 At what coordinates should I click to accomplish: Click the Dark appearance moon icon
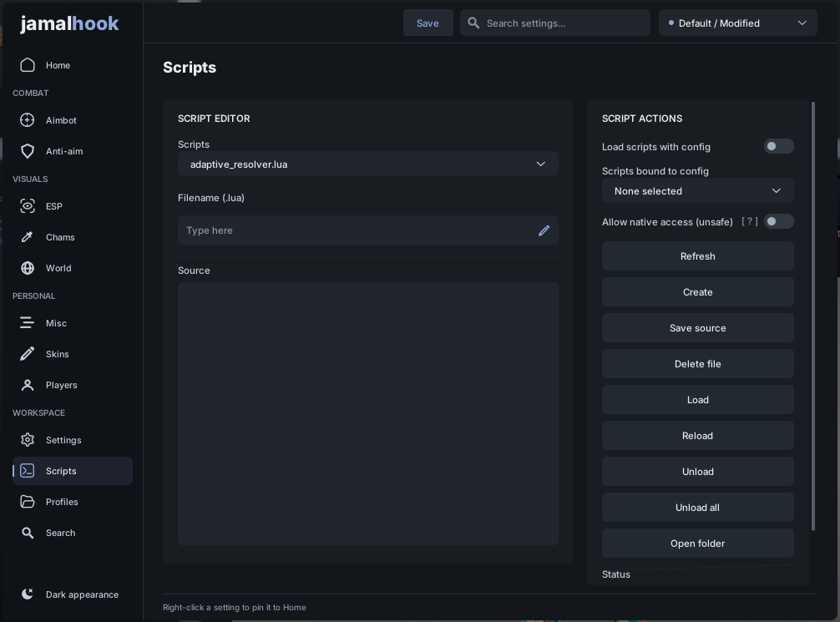click(28, 594)
